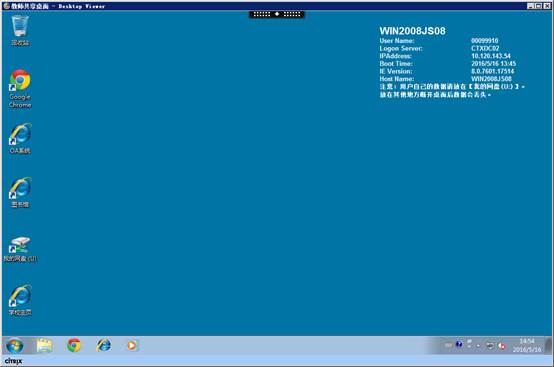The width and height of the screenshot is (554, 367).
Task: Click the Show desktop strip beside the clock
Action: coord(548,345)
